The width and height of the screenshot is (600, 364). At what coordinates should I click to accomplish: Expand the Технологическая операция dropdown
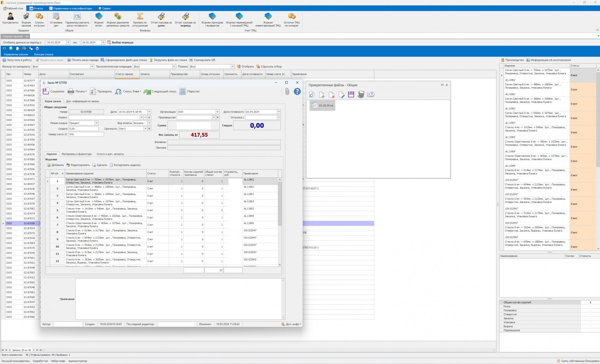click(x=174, y=67)
